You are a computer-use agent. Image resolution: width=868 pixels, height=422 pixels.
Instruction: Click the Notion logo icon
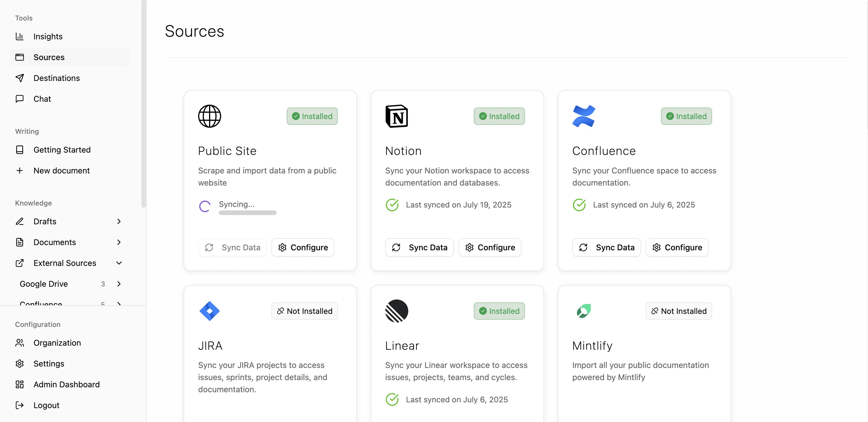(x=396, y=116)
